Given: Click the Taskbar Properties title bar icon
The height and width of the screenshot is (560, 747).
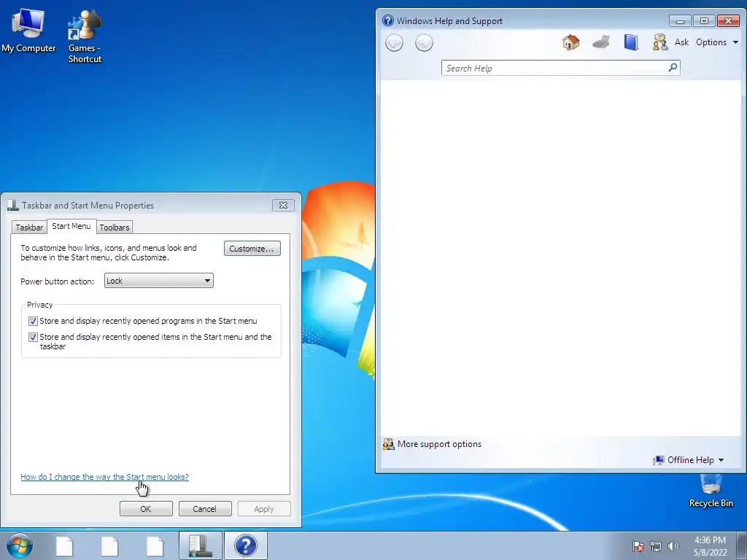Looking at the screenshot, I should (x=13, y=205).
